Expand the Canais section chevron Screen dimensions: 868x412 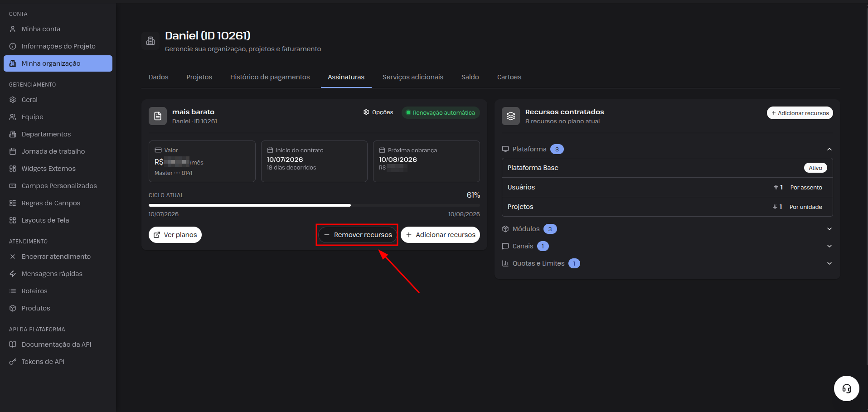point(829,246)
